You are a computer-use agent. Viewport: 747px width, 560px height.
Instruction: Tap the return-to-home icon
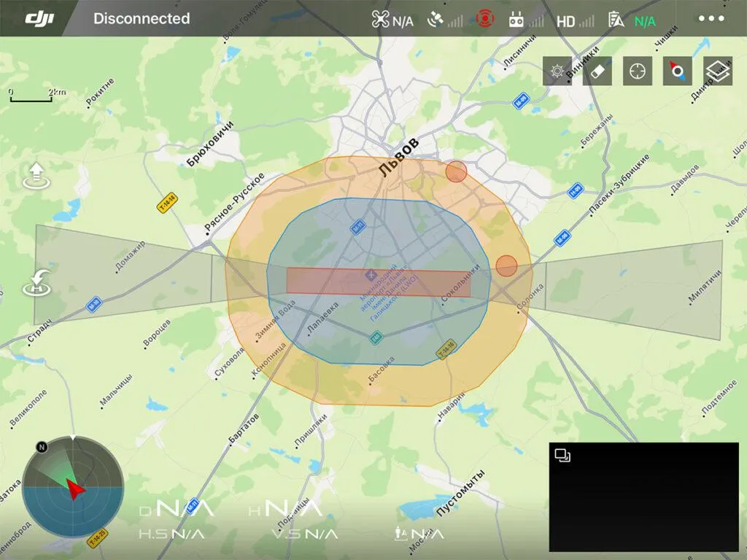click(x=36, y=282)
